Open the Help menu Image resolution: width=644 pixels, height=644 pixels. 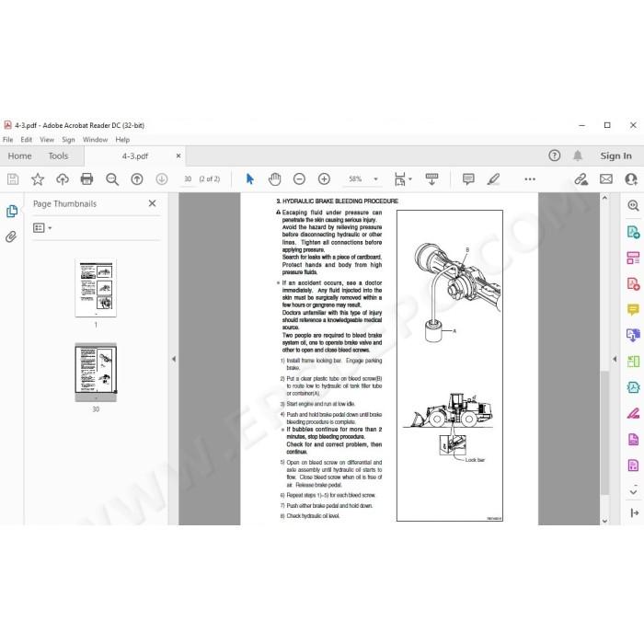coord(122,140)
